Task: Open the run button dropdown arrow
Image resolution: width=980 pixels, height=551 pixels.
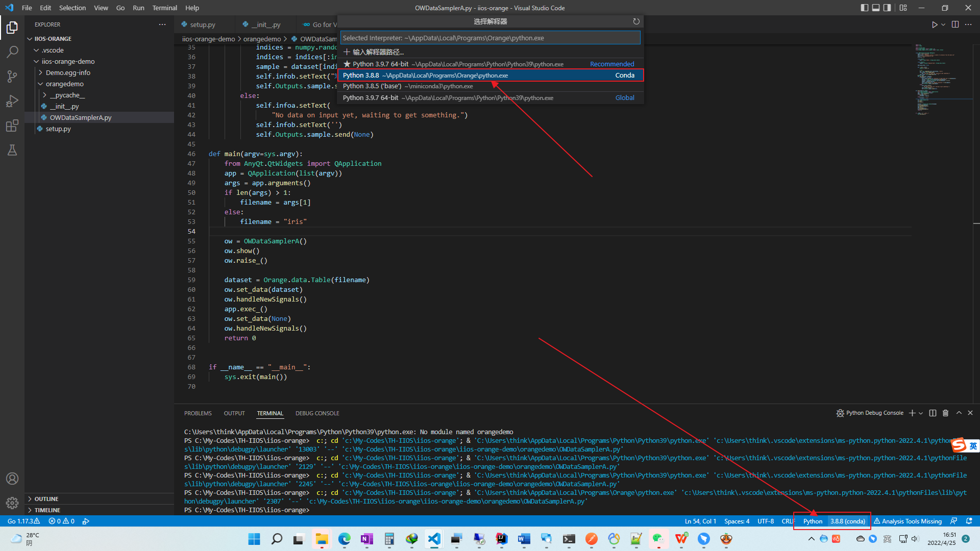Action: coord(943,24)
